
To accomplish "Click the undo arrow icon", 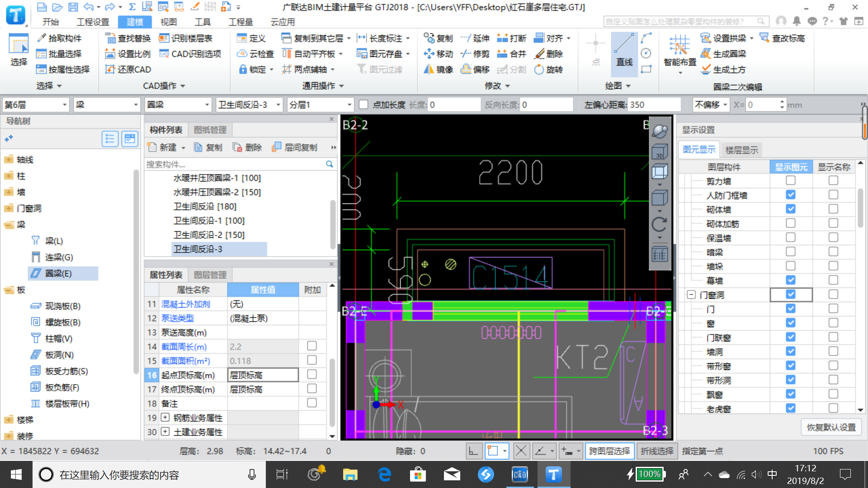I will coord(89,7).
